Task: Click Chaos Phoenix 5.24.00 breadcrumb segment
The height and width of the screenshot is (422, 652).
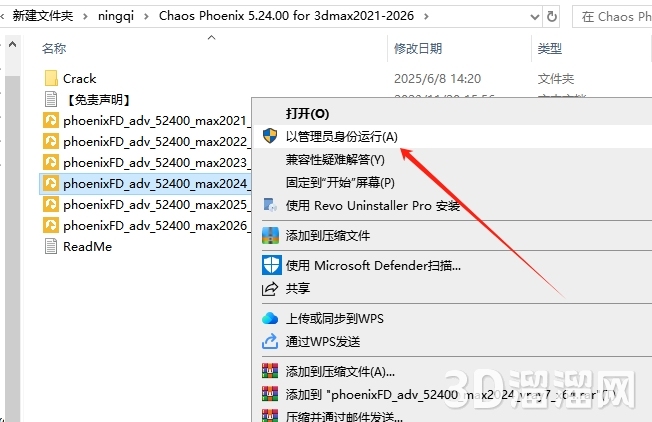Action: [x=286, y=16]
